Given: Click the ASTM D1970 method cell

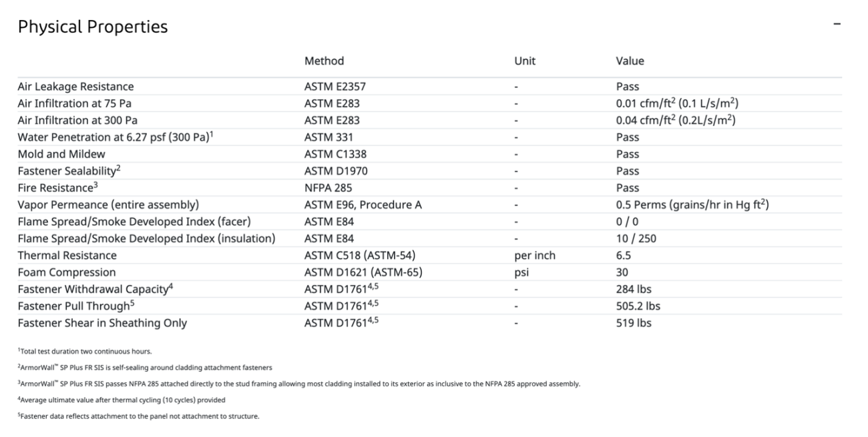Looking at the screenshot, I should point(336,171).
